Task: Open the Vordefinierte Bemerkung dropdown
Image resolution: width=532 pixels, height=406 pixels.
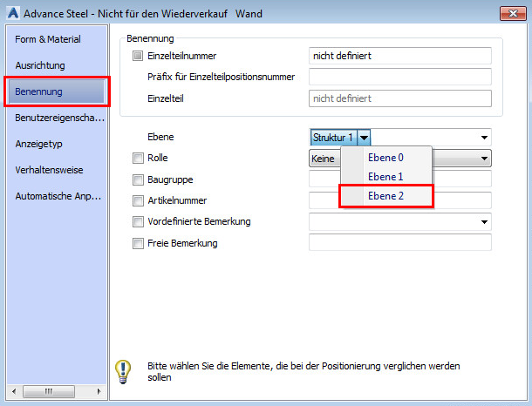Action: (484, 222)
